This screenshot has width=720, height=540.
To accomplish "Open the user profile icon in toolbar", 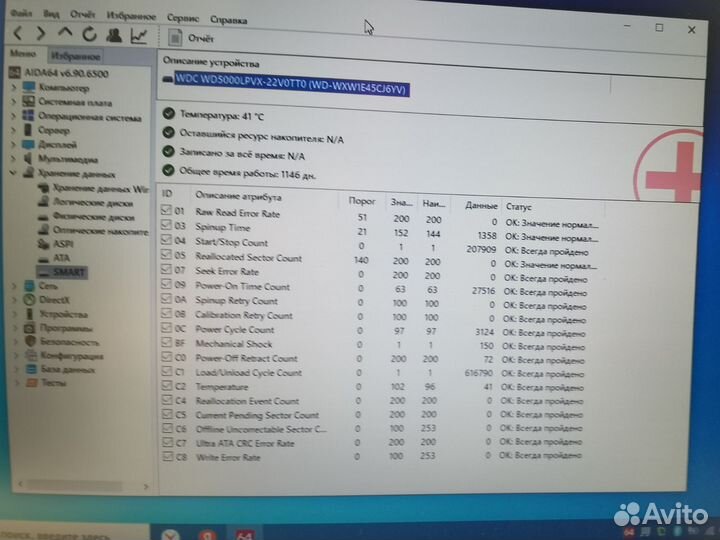I will [x=113, y=35].
